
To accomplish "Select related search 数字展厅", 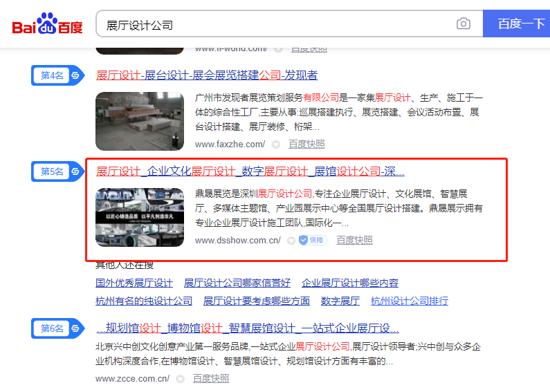I will click(340, 301).
